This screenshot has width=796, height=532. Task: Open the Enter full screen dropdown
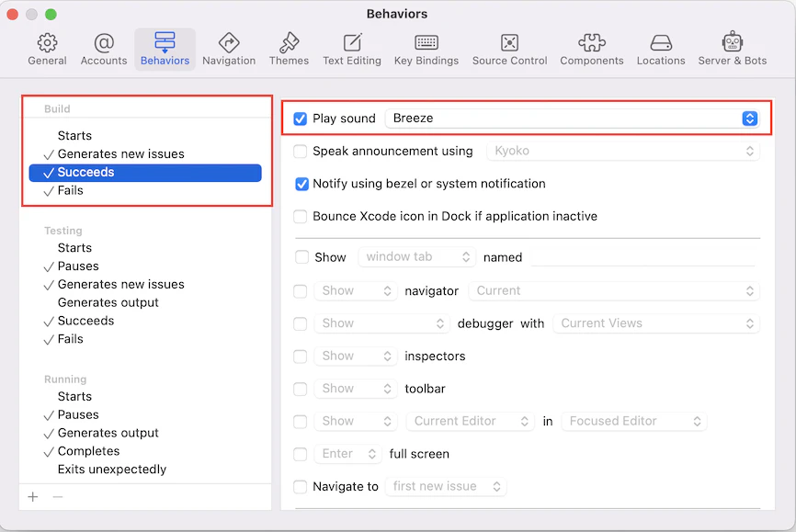[x=347, y=454]
